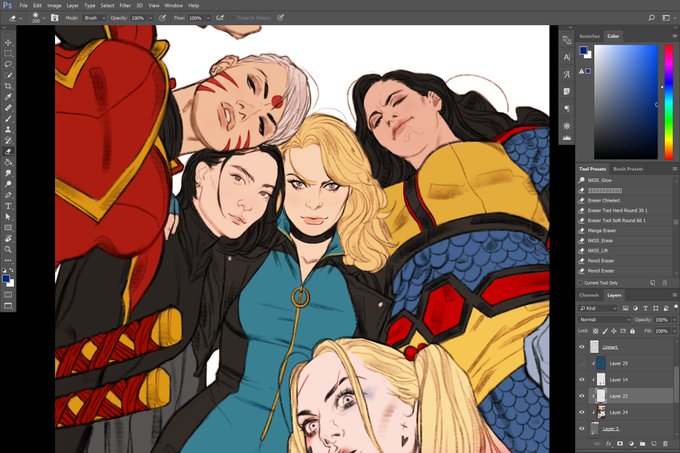Create new tool preset icon

(x=653, y=283)
